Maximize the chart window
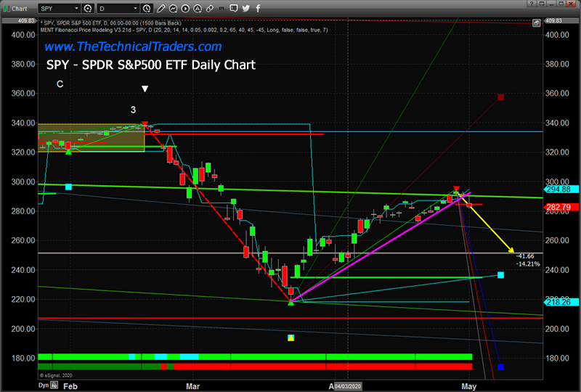The width and height of the screenshot is (581, 392). pos(561,4)
